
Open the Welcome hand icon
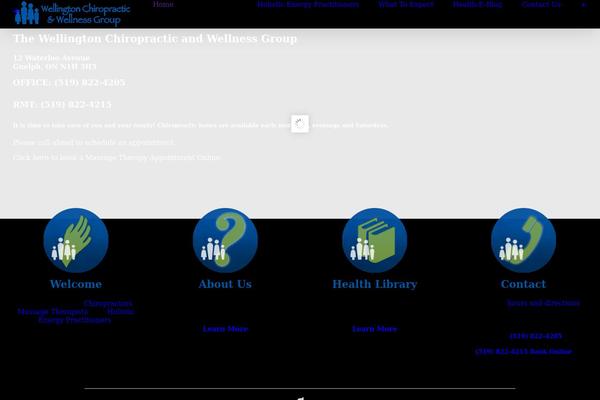tap(76, 240)
